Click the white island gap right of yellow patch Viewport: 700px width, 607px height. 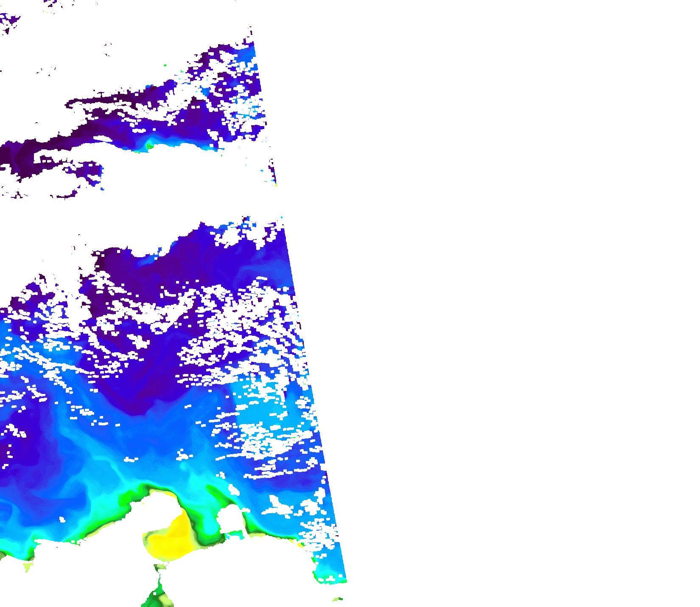click(230, 520)
